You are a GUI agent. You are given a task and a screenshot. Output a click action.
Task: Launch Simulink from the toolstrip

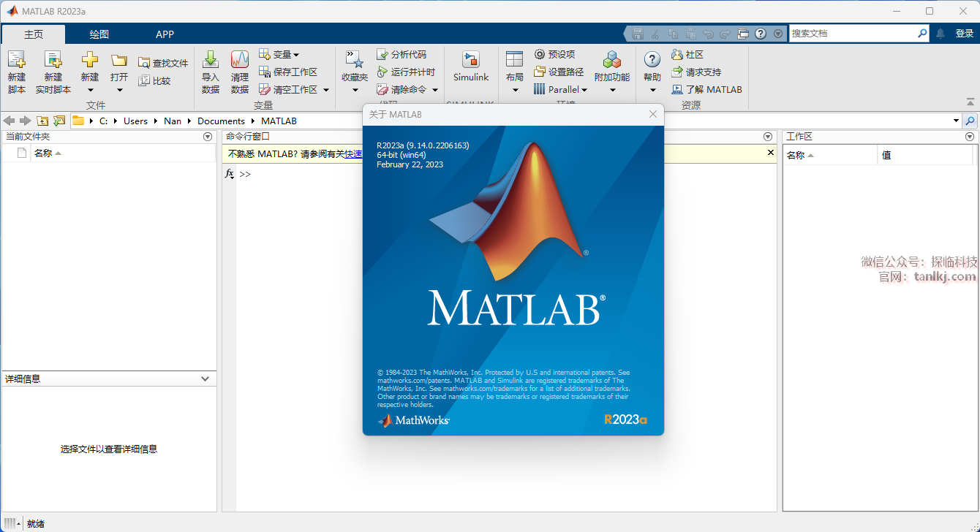pos(471,67)
